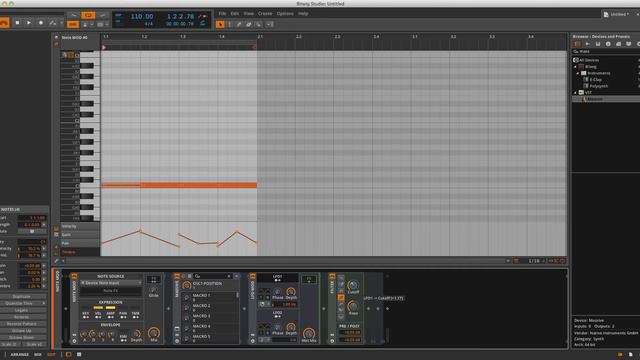
Task: Switch to the ARRANGE view
Action: pyautogui.click(x=20, y=355)
